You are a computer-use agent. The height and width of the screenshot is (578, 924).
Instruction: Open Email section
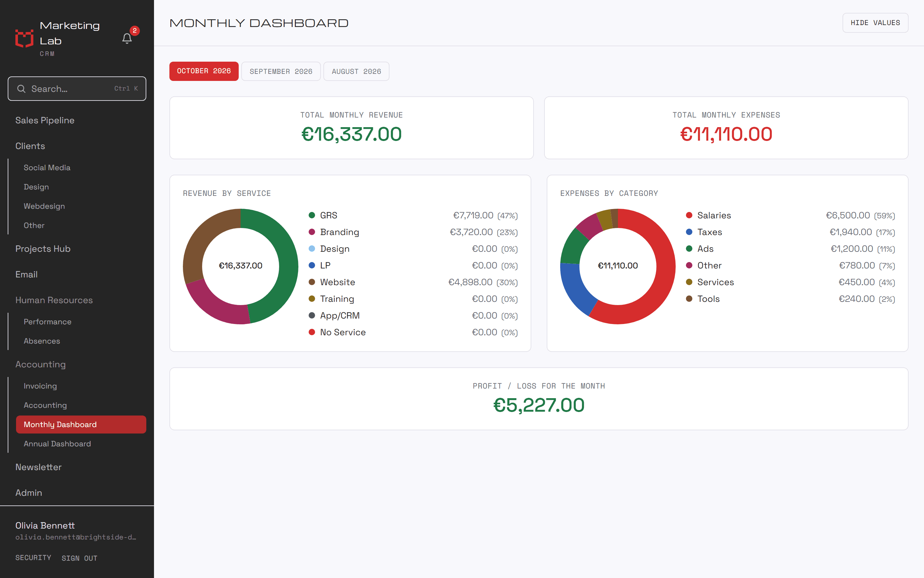coord(26,275)
